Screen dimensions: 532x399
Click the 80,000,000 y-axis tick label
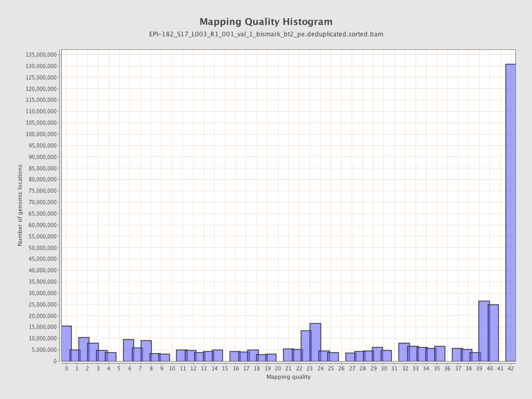point(43,179)
